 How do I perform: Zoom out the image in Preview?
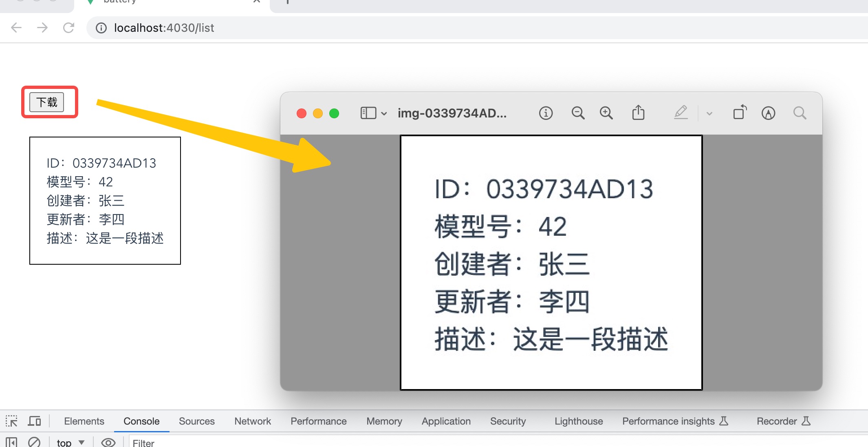click(x=578, y=113)
